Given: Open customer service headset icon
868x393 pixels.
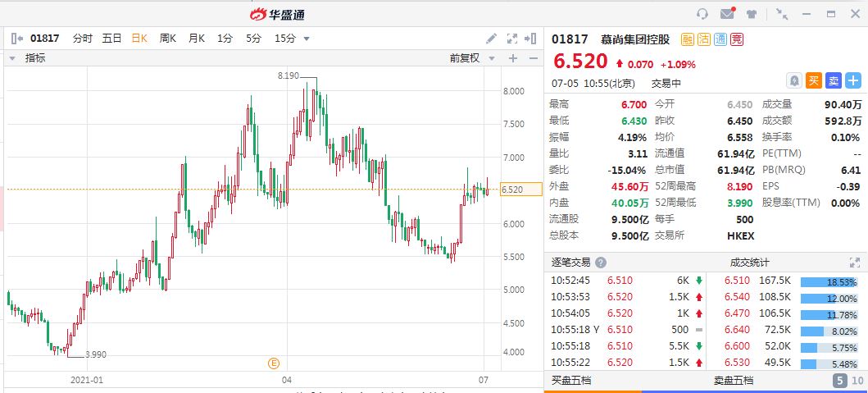Looking at the screenshot, I should point(702,14).
